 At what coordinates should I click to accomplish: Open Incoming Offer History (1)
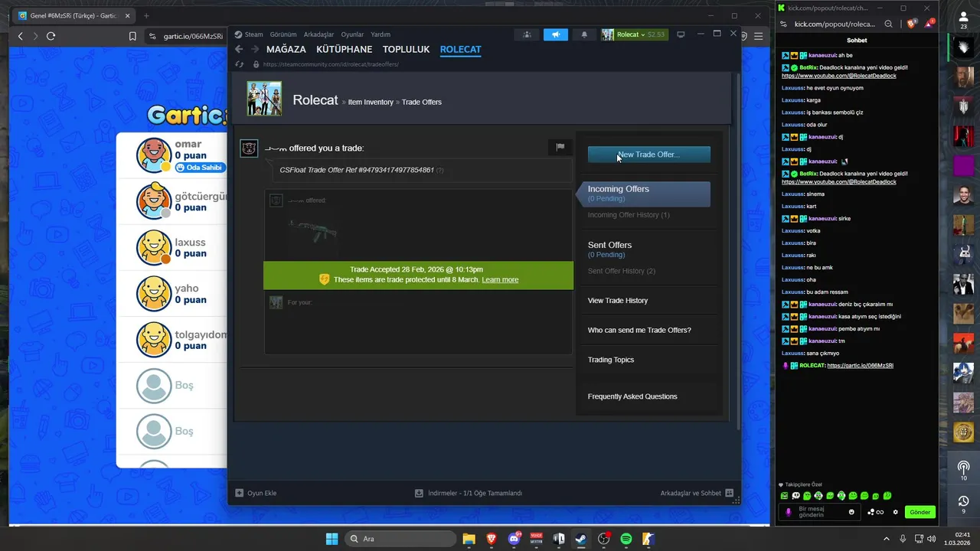(629, 215)
